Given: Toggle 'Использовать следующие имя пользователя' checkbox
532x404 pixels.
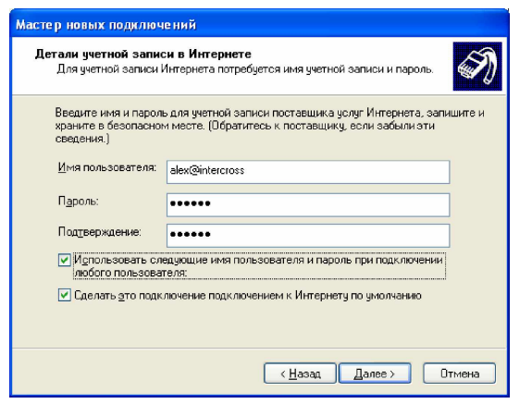Looking at the screenshot, I should (64, 261).
